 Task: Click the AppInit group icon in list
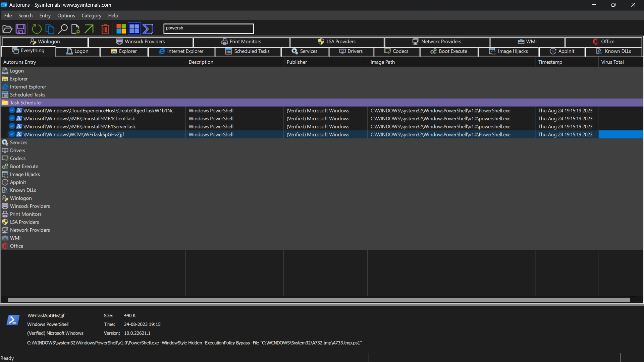5,182
